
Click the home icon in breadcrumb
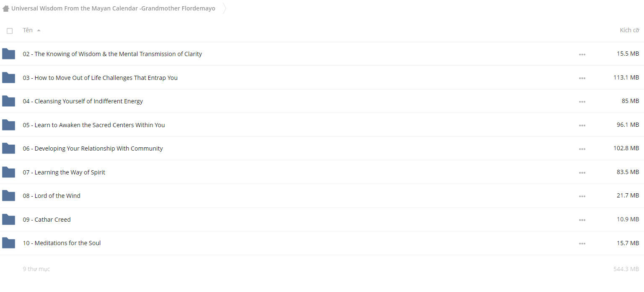click(6, 8)
